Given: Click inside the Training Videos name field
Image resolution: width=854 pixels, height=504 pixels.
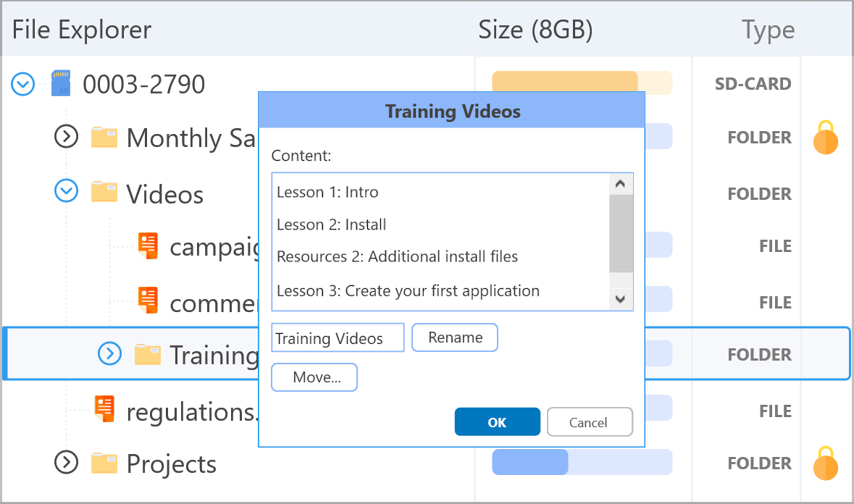Looking at the screenshot, I should 337,337.
